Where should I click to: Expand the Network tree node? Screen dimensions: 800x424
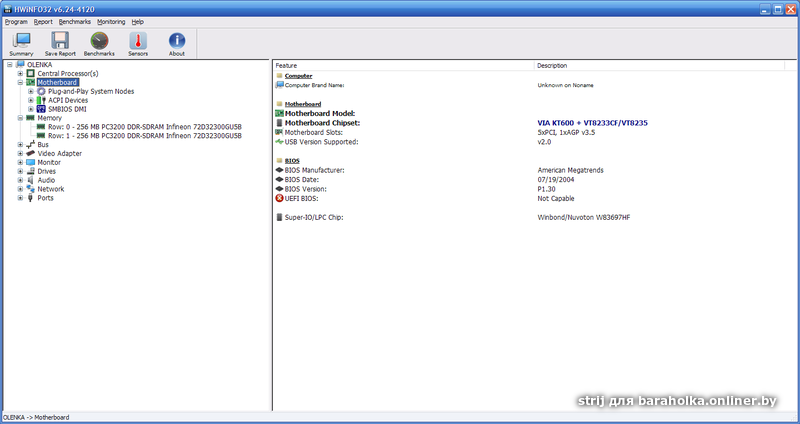point(20,189)
